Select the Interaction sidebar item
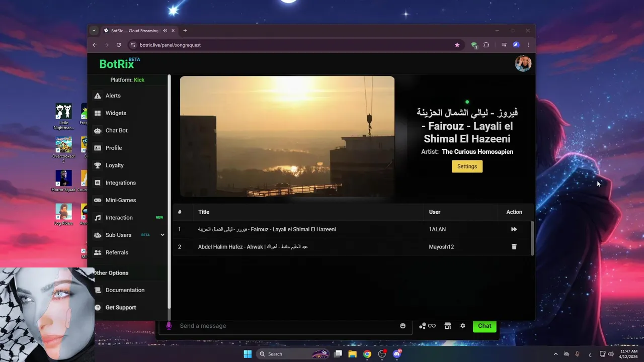This screenshot has height=362, width=644. tap(128, 218)
